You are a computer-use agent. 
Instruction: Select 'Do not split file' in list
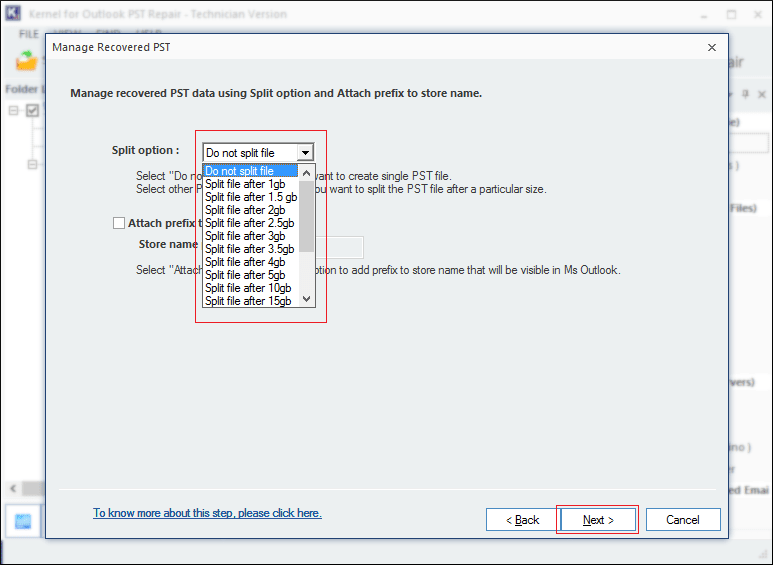pos(250,171)
